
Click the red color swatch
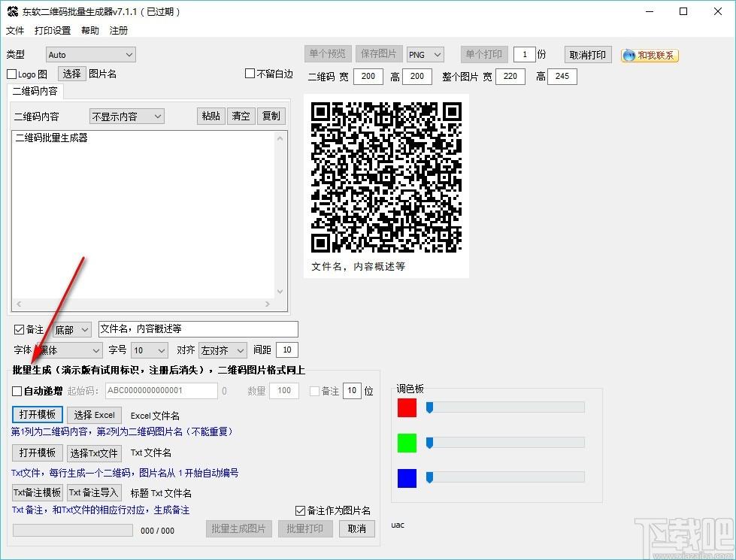[x=407, y=407]
